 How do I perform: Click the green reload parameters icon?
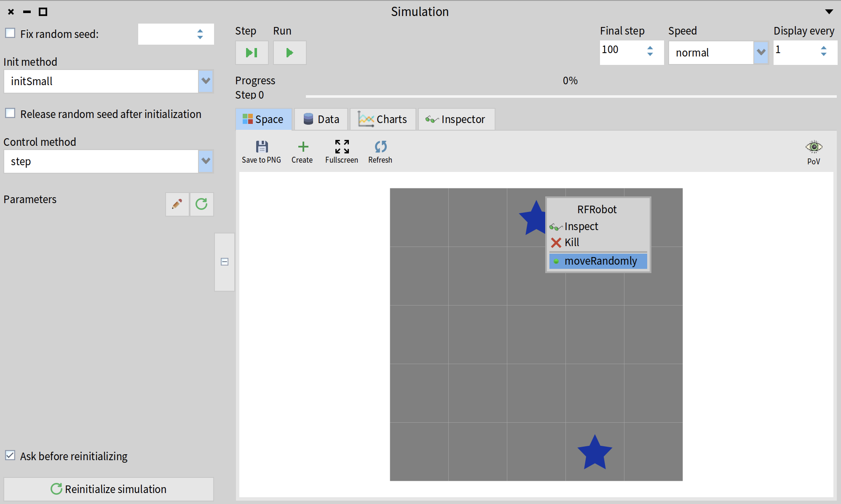(x=201, y=204)
